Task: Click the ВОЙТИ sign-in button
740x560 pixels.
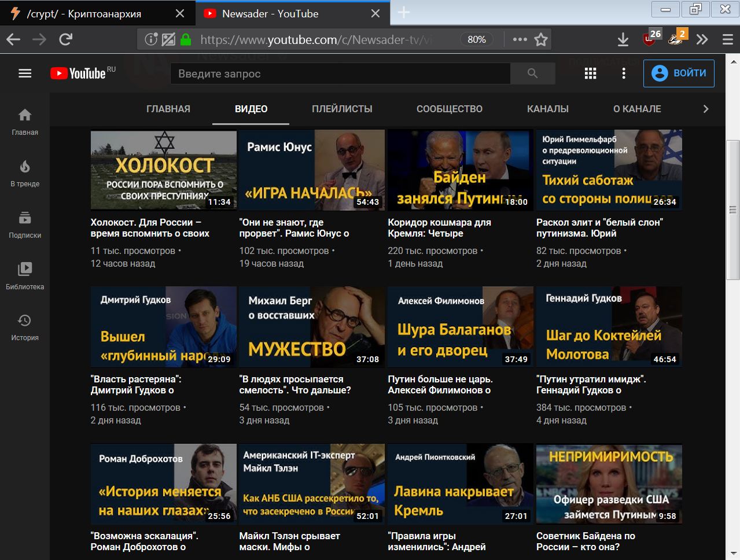Action: (x=679, y=73)
